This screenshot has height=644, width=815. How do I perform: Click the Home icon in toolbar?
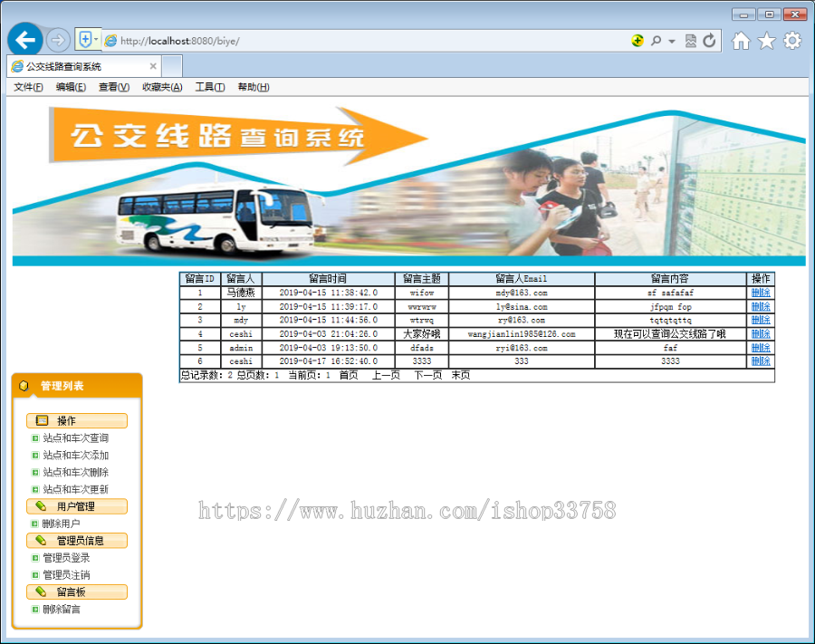[740, 40]
